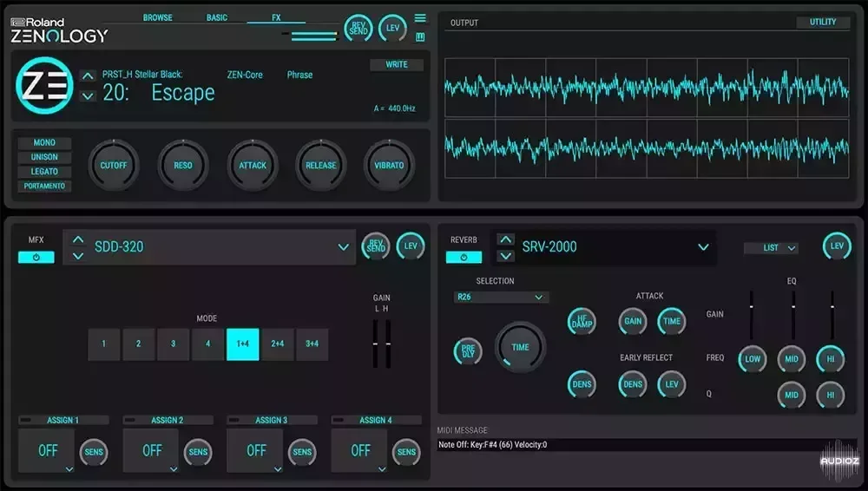Select previous preset with up arrow
This screenshot has height=491, width=868.
(x=88, y=75)
